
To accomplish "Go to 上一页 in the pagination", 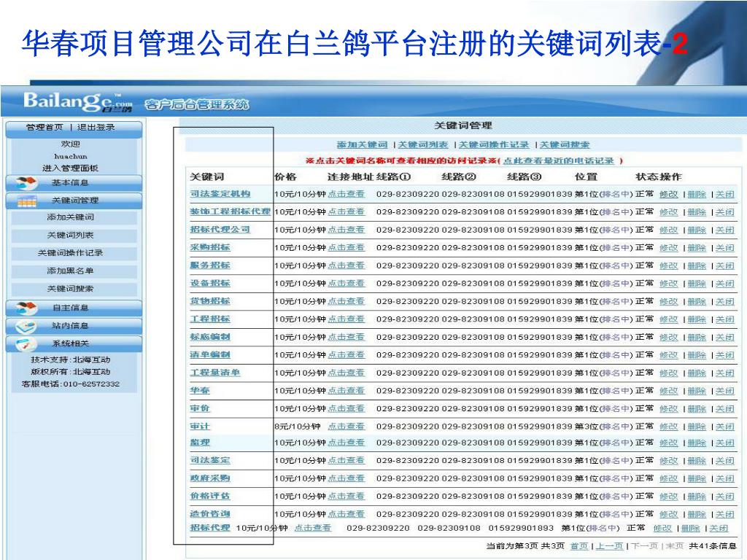I will (x=608, y=546).
